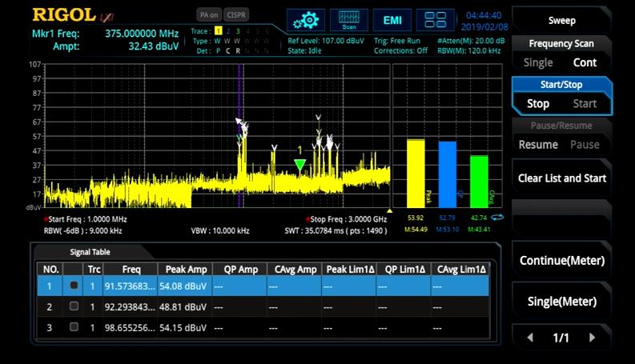Check the box for signal row 3

(74, 327)
